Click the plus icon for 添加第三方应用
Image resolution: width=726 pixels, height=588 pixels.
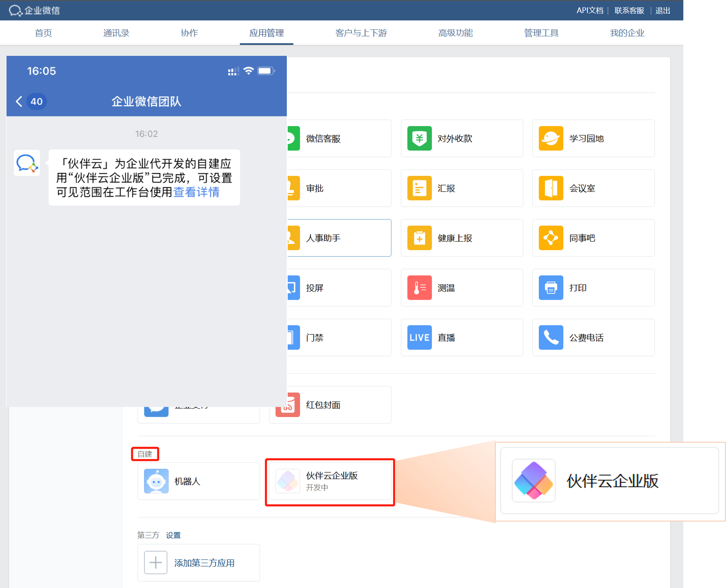tap(156, 563)
